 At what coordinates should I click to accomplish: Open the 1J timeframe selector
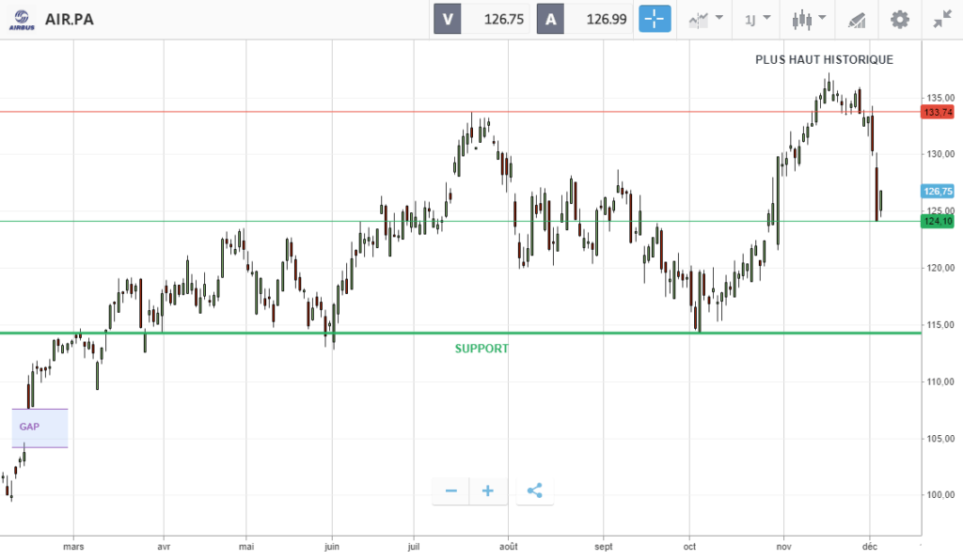coord(750,21)
